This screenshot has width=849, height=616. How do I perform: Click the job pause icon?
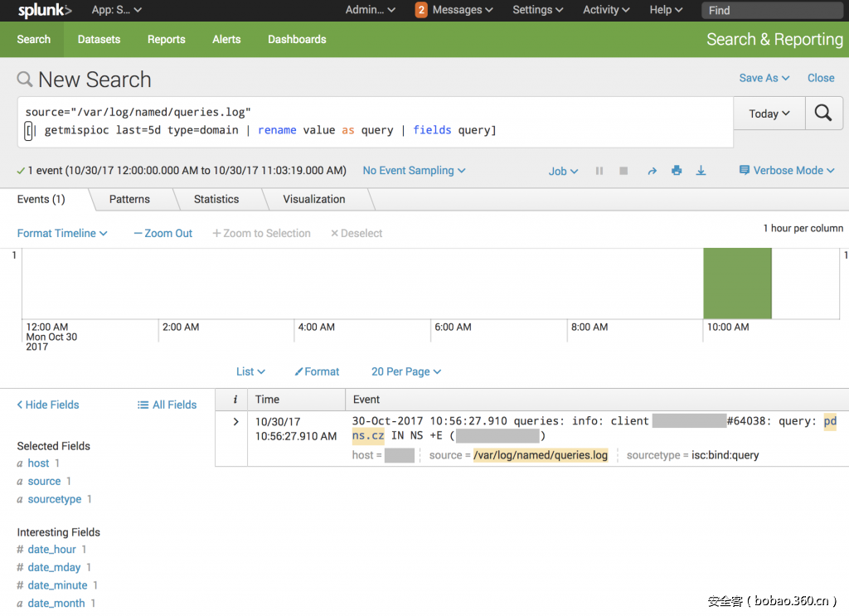coord(599,171)
